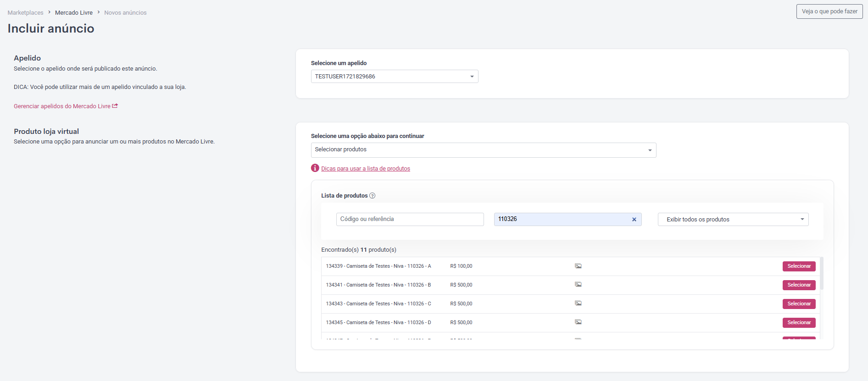Image resolution: width=868 pixels, height=381 pixels.
Task: Select product 134343 Camiseta de Testes C
Action: 799,304
